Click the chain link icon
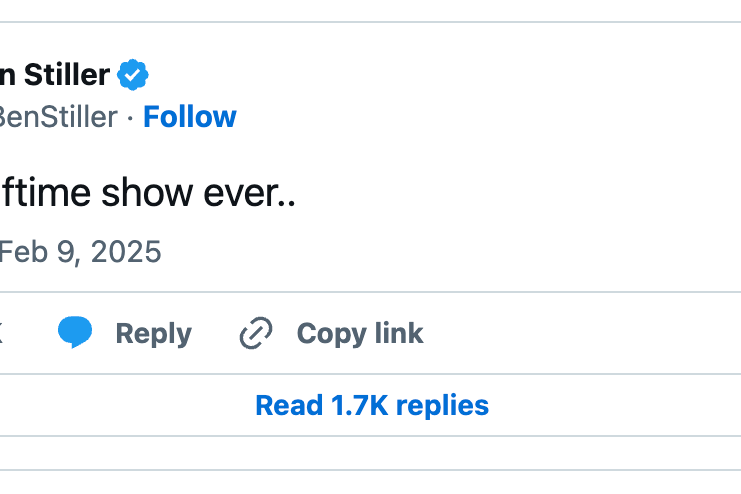This screenshot has height=494, width=741. (256, 333)
